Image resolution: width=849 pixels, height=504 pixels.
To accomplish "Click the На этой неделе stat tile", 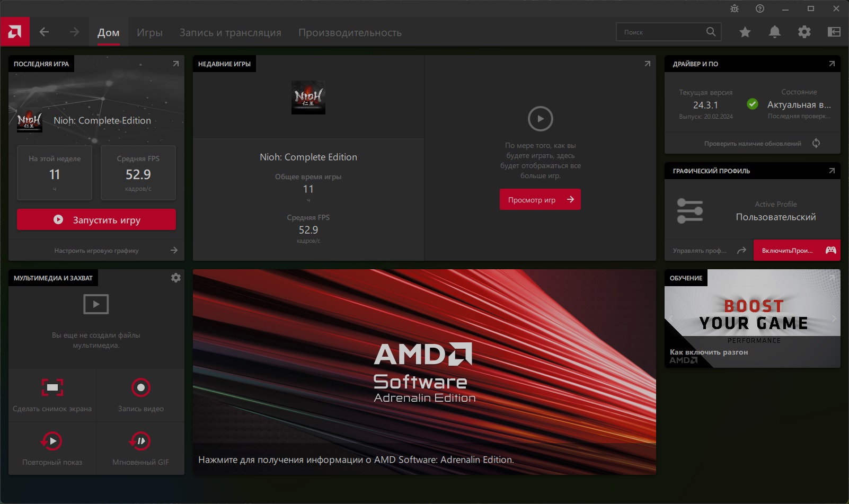I will click(x=55, y=173).
